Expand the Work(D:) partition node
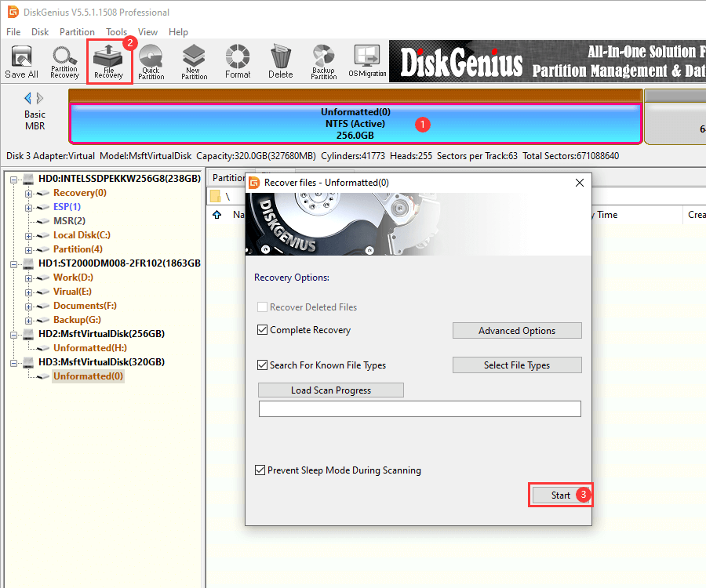The height and width of the screenshot is (588, 706). (x=28, y=278)
